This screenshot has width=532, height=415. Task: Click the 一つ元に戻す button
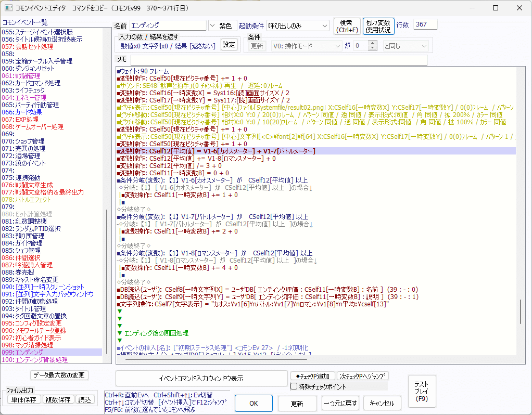click(x=340, y=404)
